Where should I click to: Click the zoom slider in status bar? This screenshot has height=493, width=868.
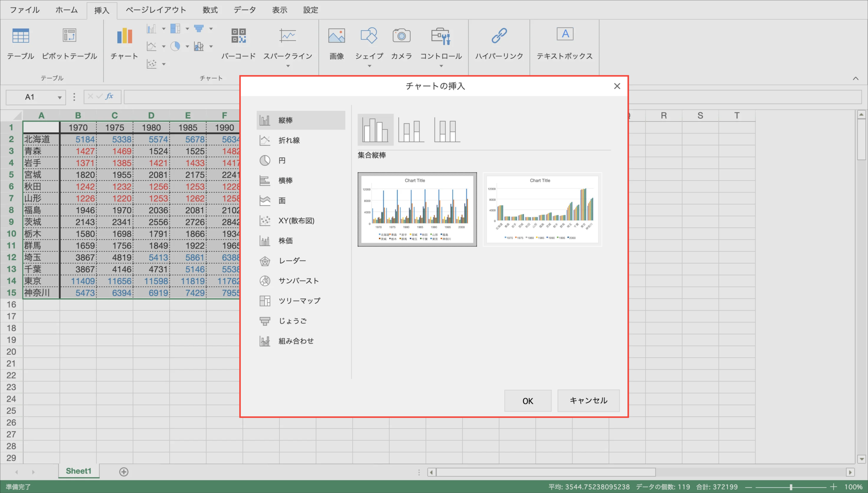tap(791, 487)
